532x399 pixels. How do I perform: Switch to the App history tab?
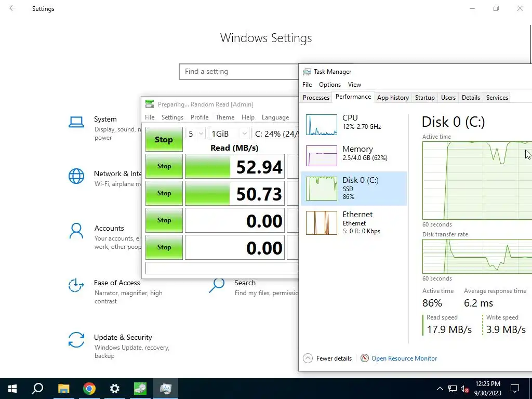tap(393, 97)
